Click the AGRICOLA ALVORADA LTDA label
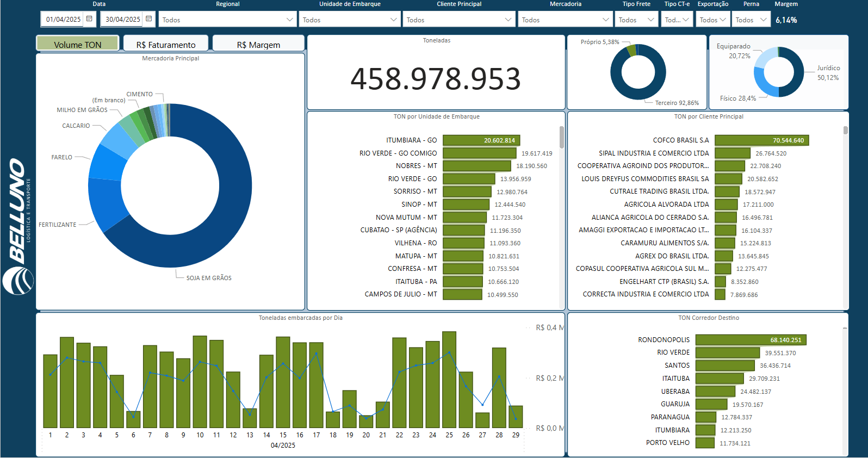 [667, 205]
